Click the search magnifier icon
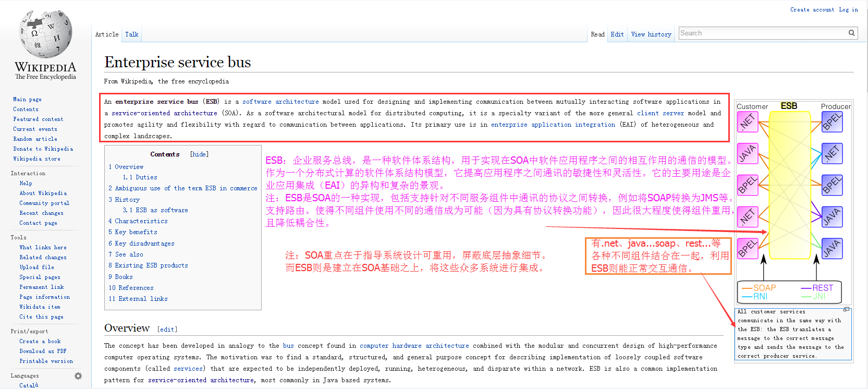This screenshot has height=389, width=868. (851, 33)
